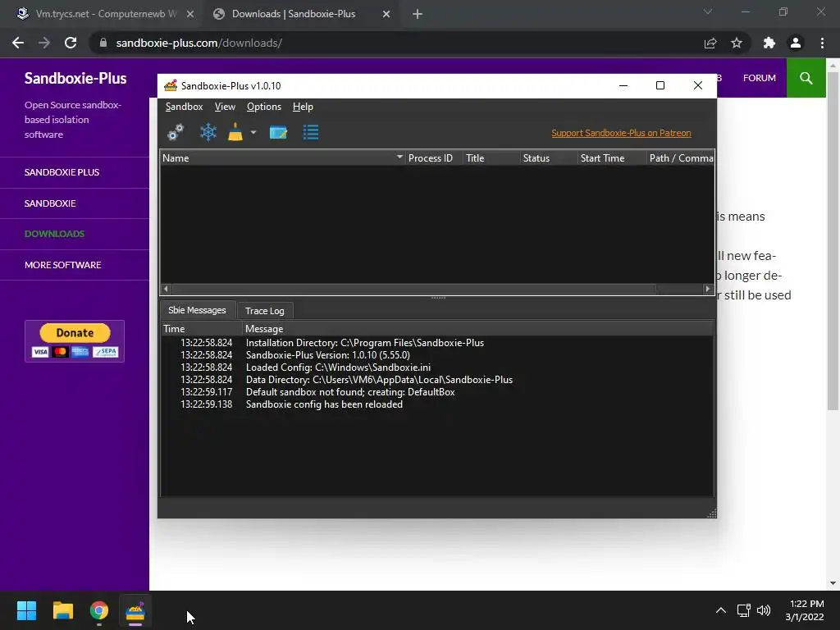Open the Help menu

tap(303, 107)
